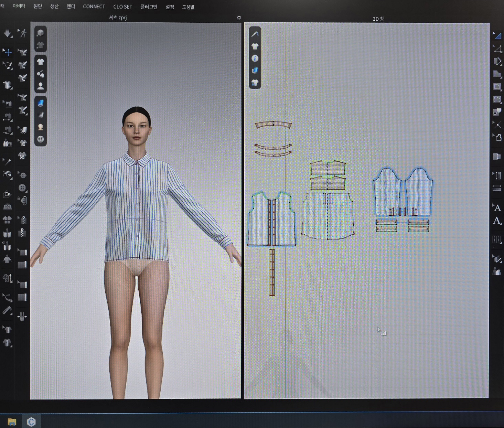The width and height of the screenshot is (504, 428).
Task: Toggle the 2D window info display icon
Action: [255, 58]
